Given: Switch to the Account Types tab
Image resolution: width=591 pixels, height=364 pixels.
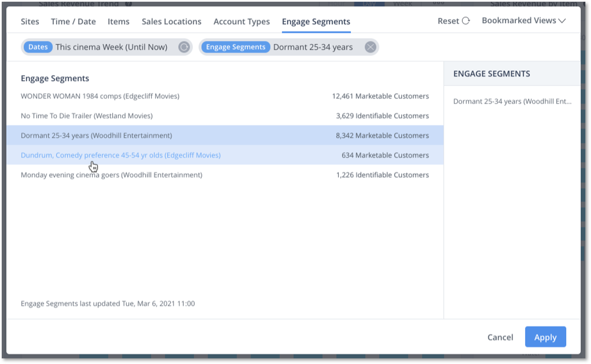Looking at the screenshot, I should coord(241,21).
